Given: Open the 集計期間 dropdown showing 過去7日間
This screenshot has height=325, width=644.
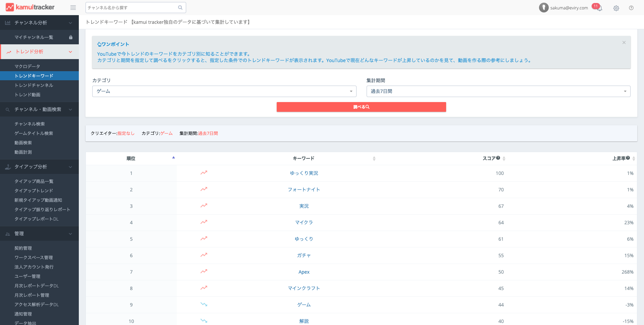Looking at the screenshot, I should coord(498,91).
